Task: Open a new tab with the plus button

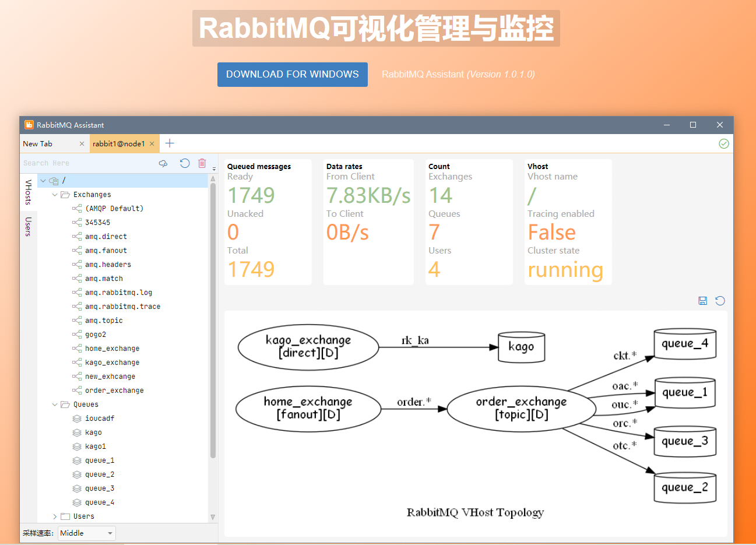Action: 169,143
